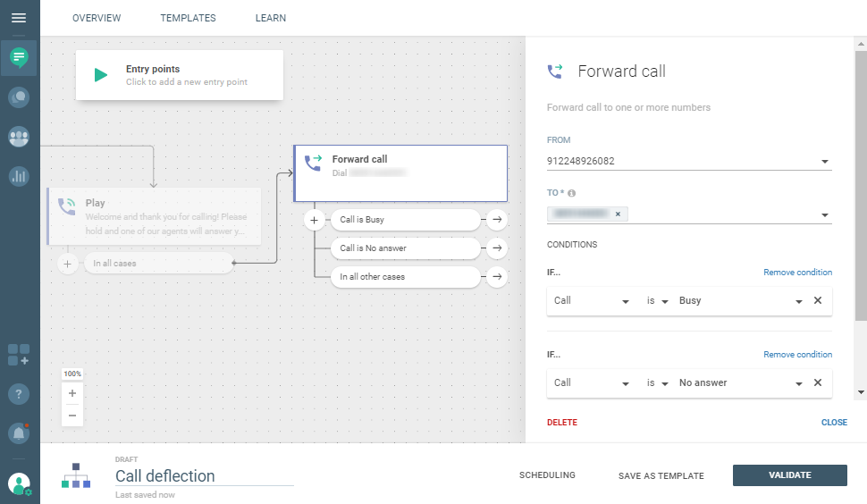Expand the TO recipients dropdown

pos(824,214)
